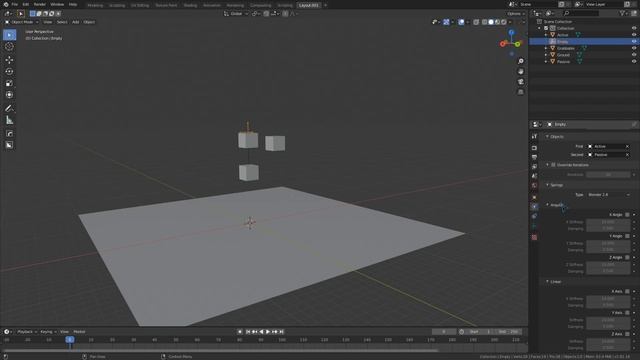
Task: Open the World properties tab icon
Action: coord(534,186)
